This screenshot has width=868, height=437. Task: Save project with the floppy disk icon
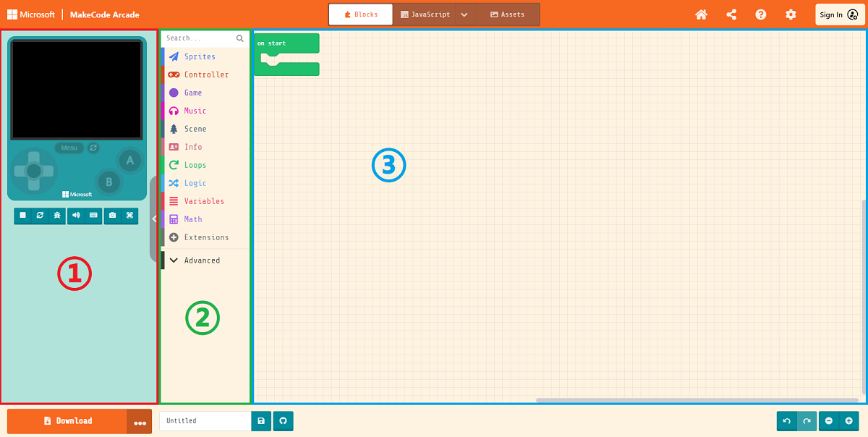(x=261, y=421)
